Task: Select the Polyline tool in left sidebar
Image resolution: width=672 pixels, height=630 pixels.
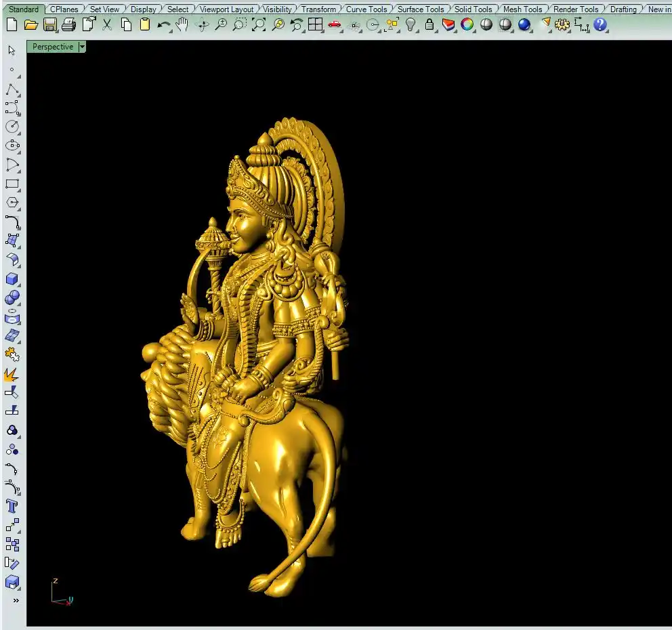Action: coord(12,90)
